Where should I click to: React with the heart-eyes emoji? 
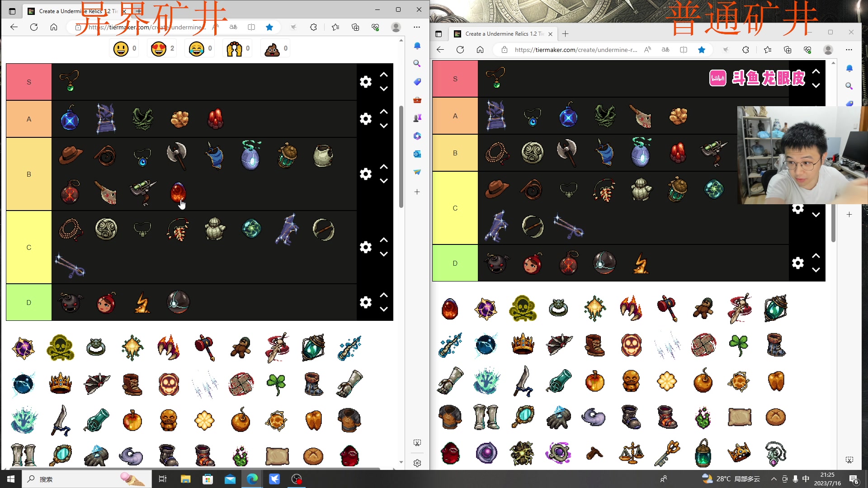tap(159, 49)
